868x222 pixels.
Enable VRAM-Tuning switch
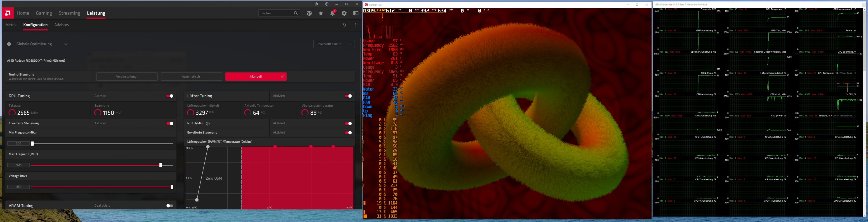pyautogui.click(x=170, y=205)
